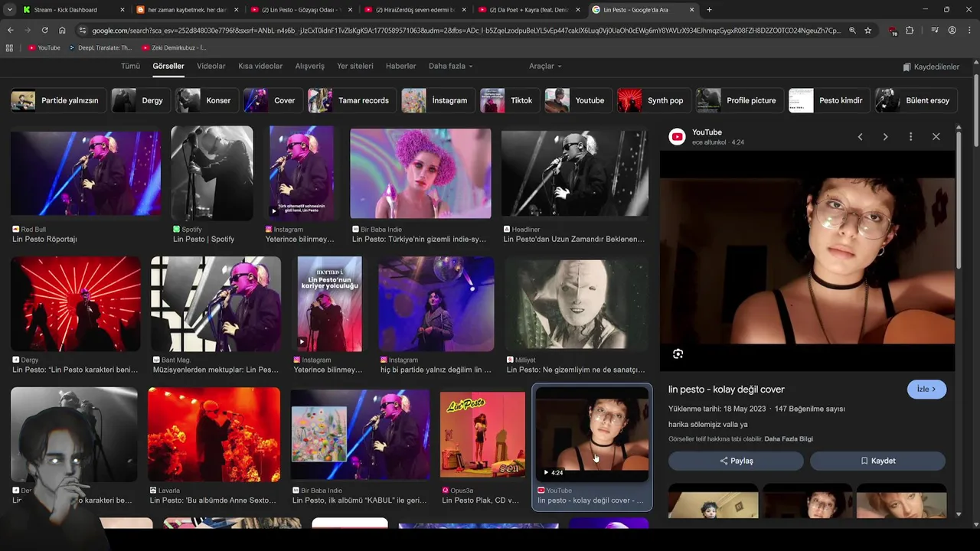Switch to the Videolar search tab
The height and width of the screenshot is (551, 980).
pyautogui.click(x=211, y=66)
